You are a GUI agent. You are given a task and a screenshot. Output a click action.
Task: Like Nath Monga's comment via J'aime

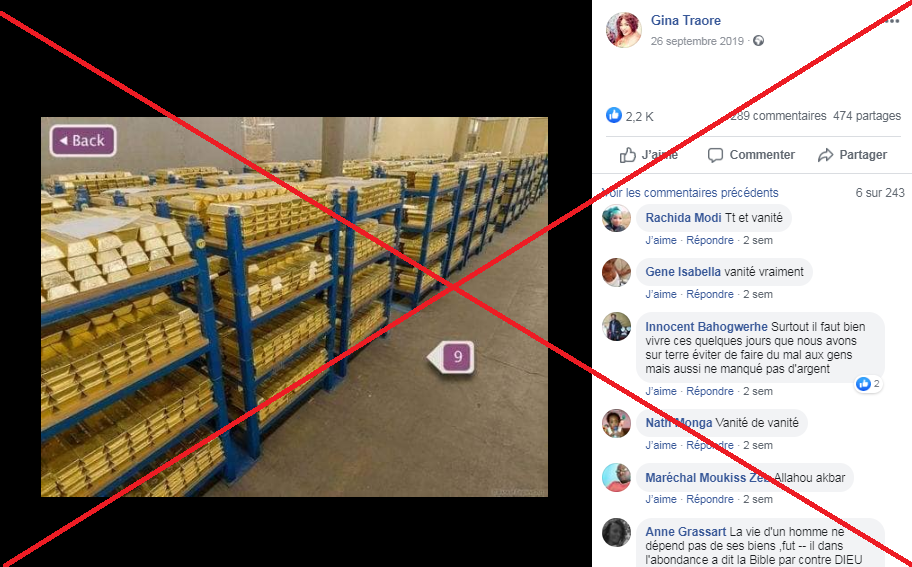point(661,445)
